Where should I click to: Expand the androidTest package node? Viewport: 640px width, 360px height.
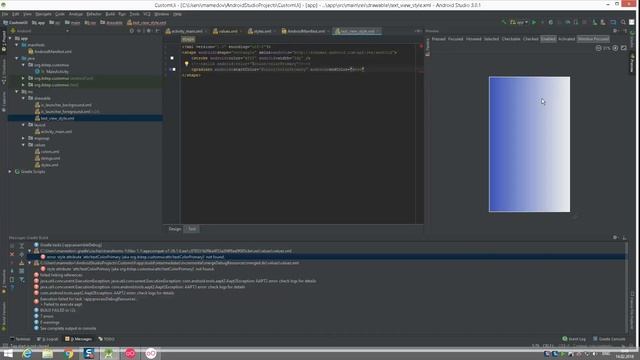(x=23, y=78)
